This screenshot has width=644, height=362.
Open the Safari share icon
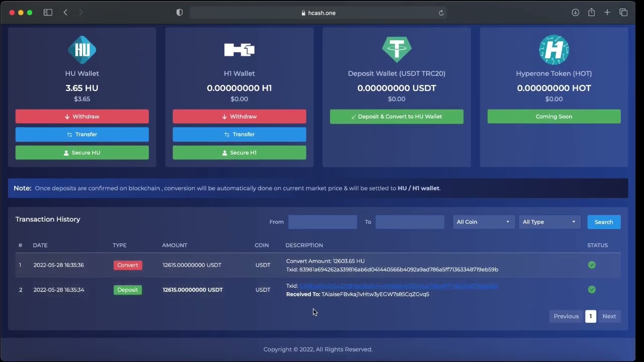coord(592,13)
